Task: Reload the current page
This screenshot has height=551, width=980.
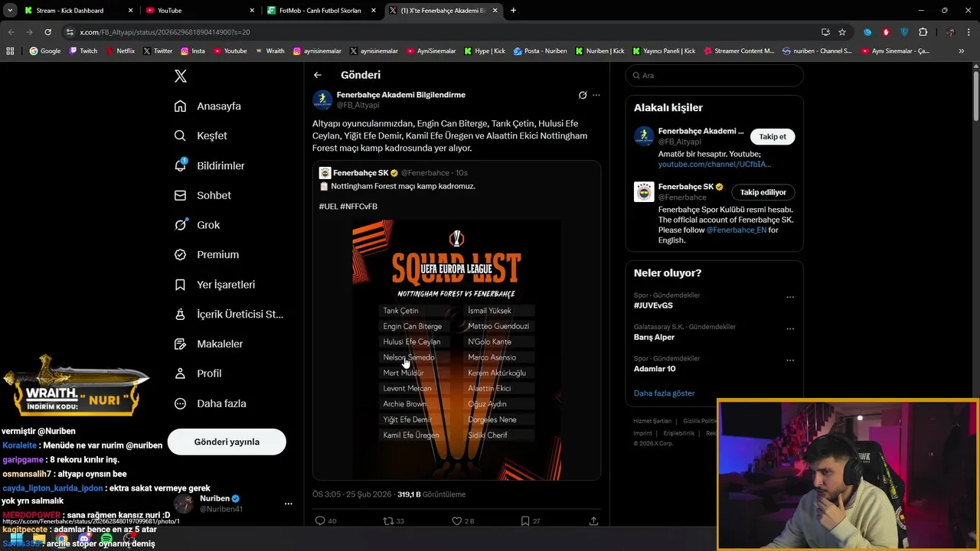Action: (x=47, y=32)
